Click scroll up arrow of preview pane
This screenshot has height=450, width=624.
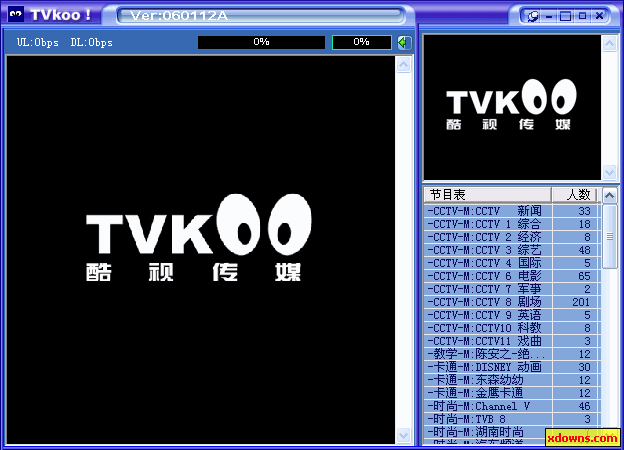609,43
